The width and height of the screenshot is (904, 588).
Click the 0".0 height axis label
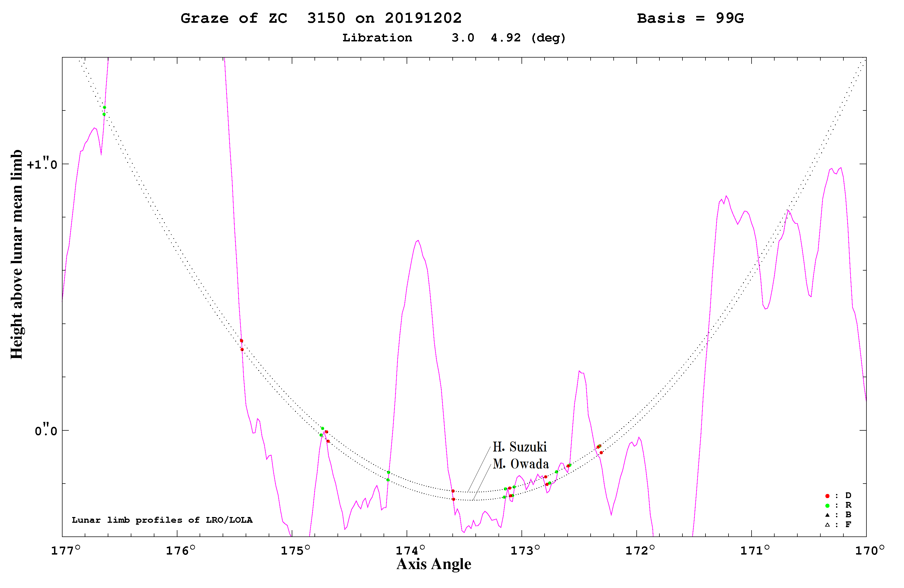(x=46, y=430)
